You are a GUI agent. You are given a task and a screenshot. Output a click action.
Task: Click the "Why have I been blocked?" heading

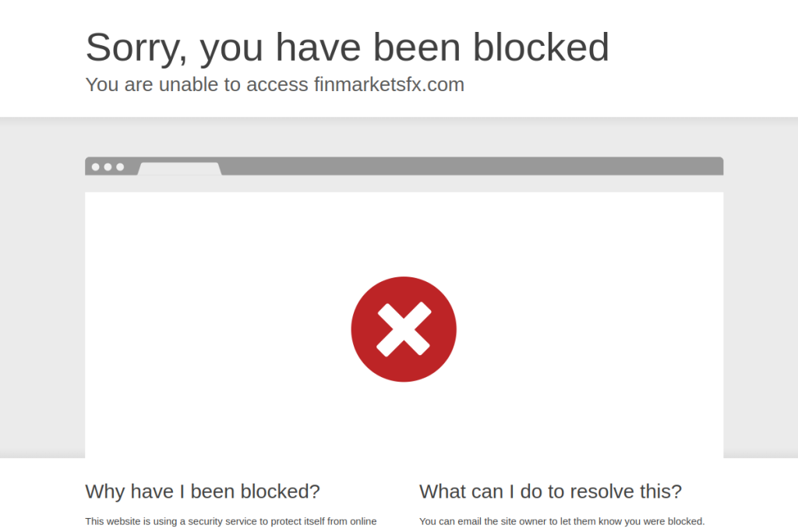click(203, 491)
